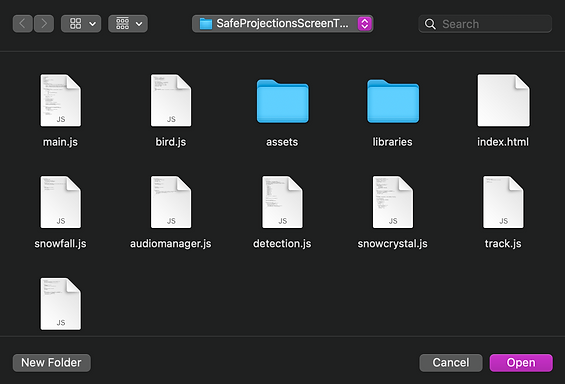Select the main.js file icon
565x384 pixels.
point(61,101)
